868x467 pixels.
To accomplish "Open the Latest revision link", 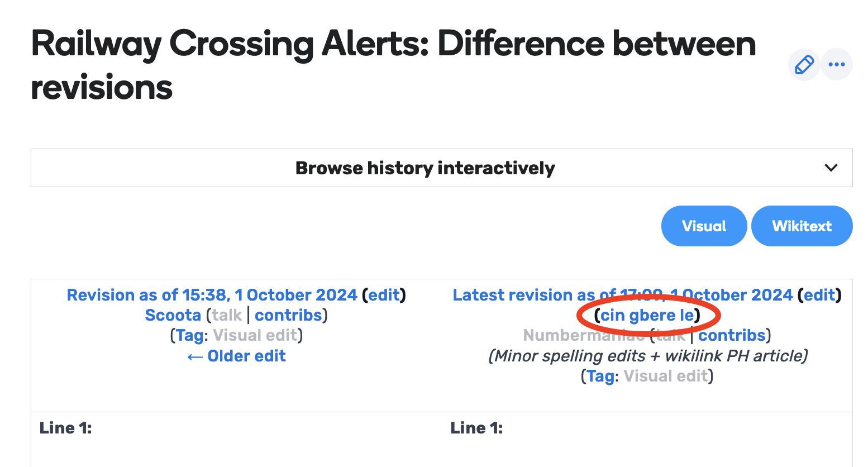I will click(623, 295).
